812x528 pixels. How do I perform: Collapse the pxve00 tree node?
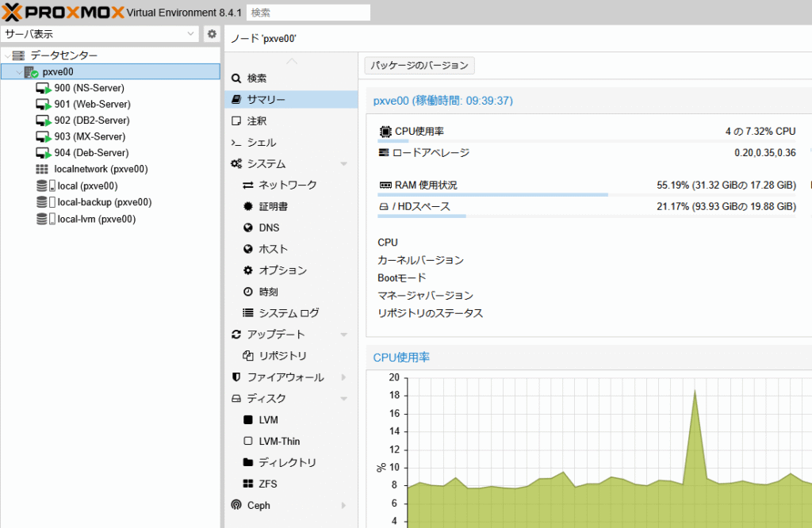(19, 72)
